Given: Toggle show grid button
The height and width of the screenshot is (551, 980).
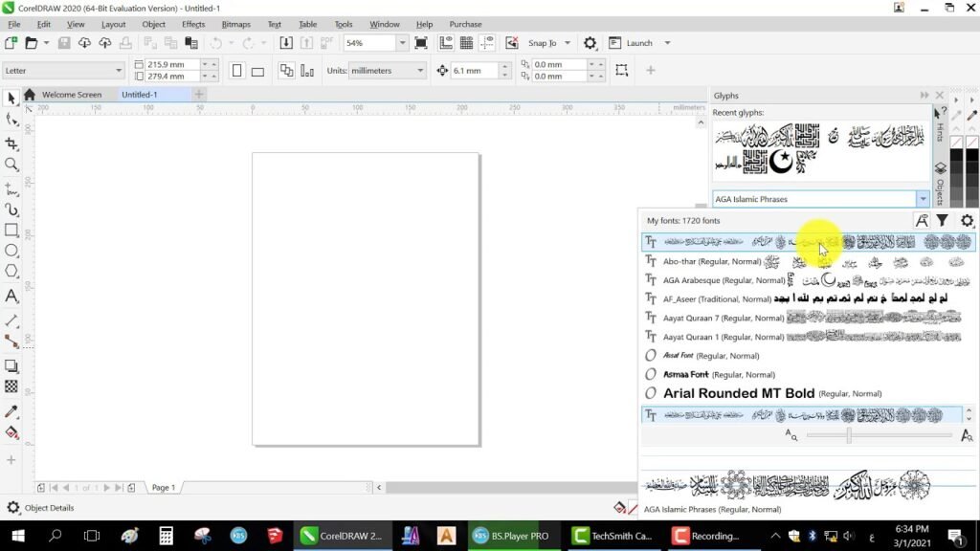Looking at the screenshot, I should click(x=466, y=43).
